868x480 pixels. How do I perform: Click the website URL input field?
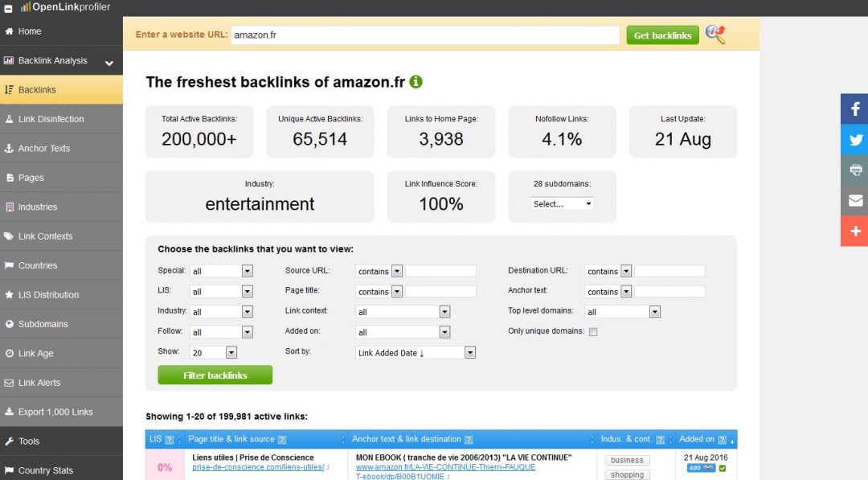pos(424,35)
